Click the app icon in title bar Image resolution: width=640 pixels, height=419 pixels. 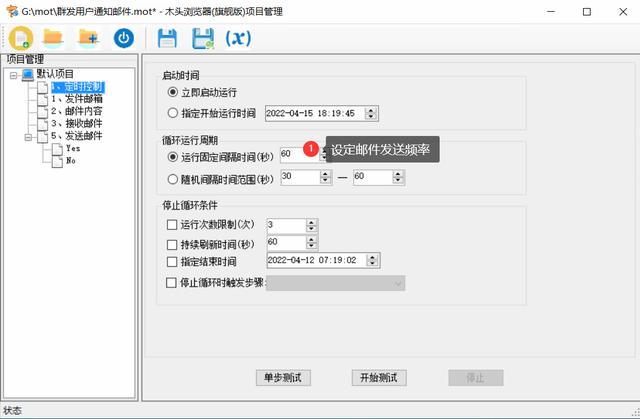pos(12,11)
